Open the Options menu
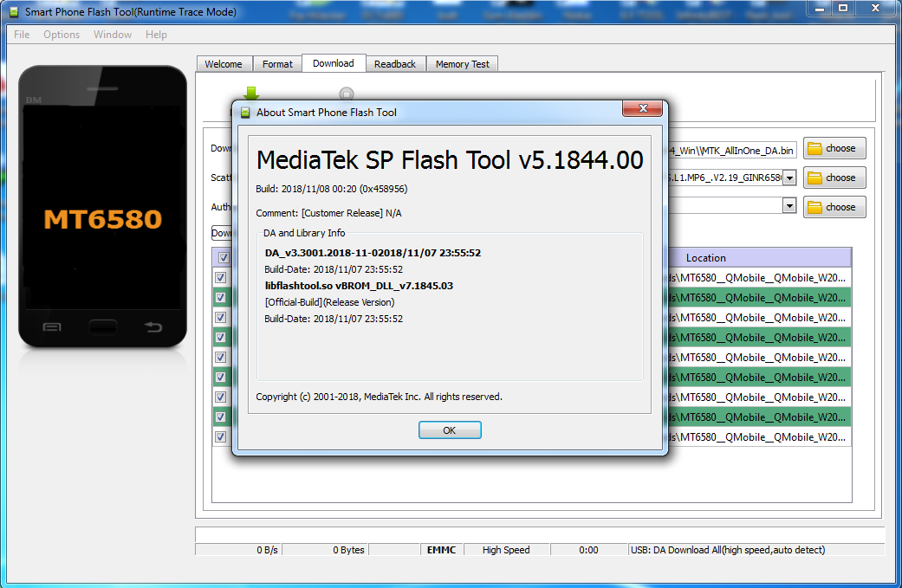This screenshot has width=902, height=588. [62, 35]
